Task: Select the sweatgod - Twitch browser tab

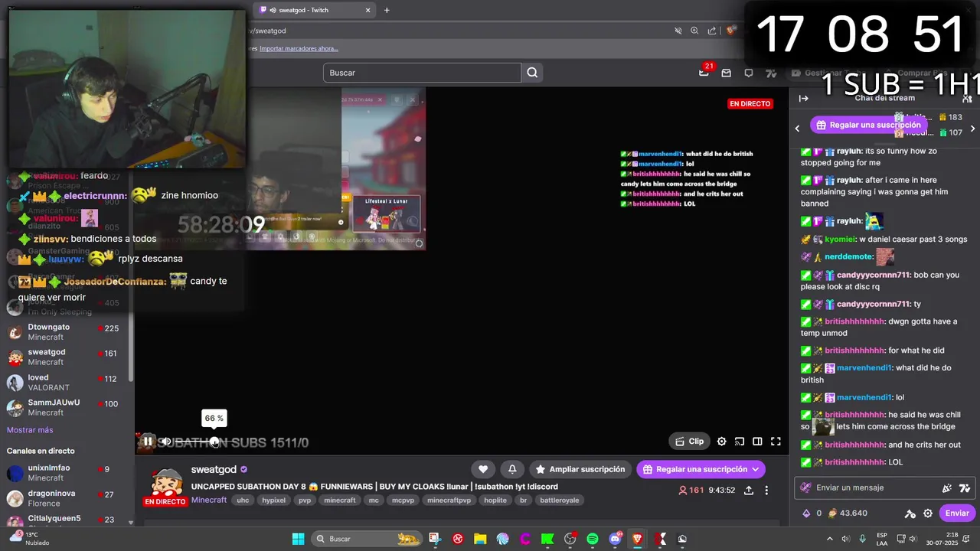Action: pos(315,10)
